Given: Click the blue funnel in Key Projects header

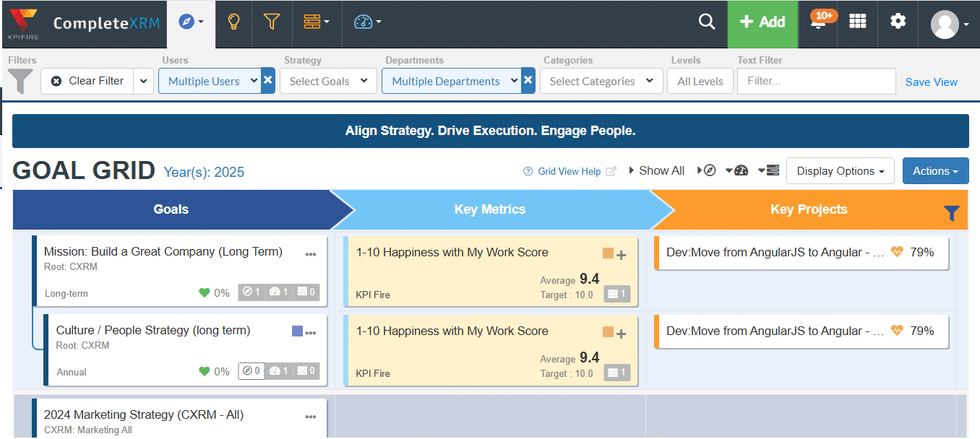Looking at the screenshot, I should tap(952, 213).
